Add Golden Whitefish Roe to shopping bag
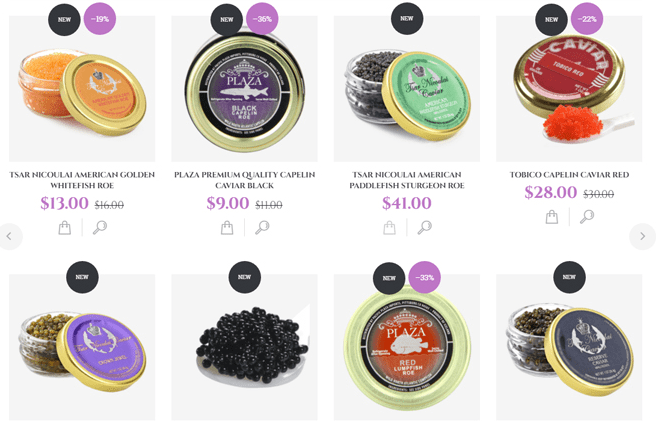This screenshot has width=656, height=426. (64, 228)
